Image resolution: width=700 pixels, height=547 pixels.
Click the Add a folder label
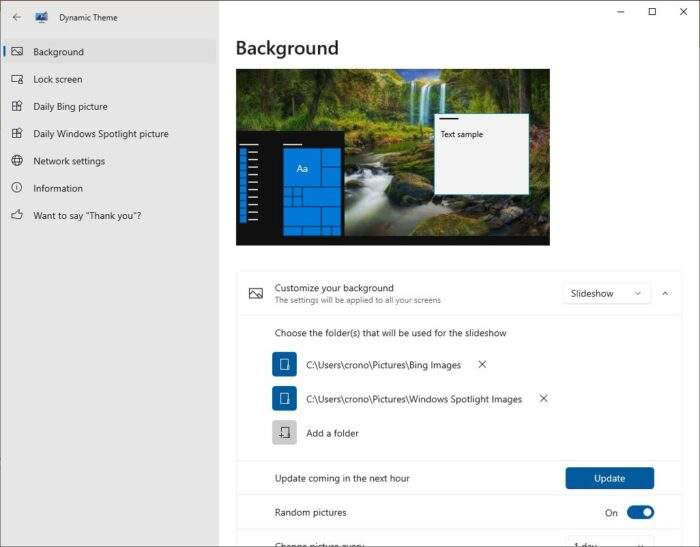pyautogui.click(x=332, y=433)
